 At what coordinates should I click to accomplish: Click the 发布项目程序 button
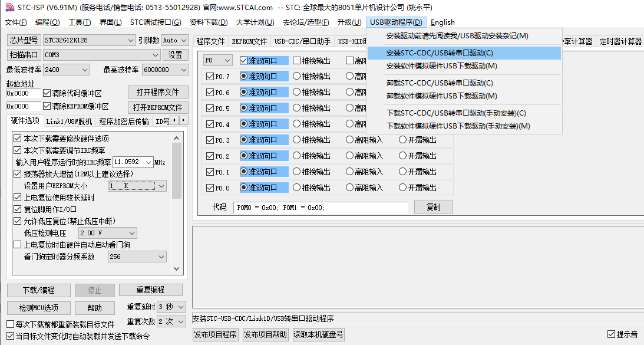click(x=215, y=334)
